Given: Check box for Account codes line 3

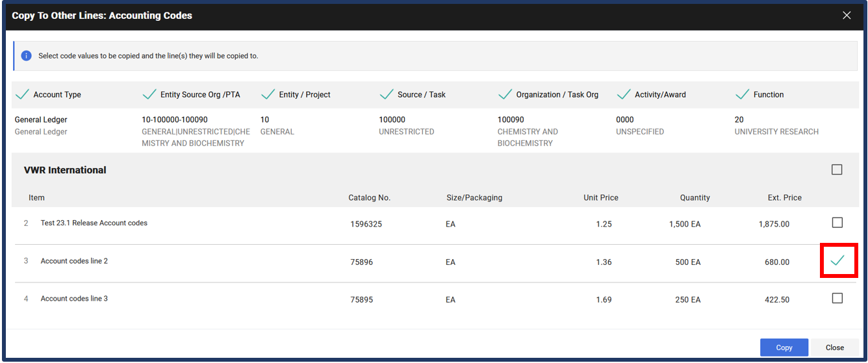Looking at the screenshot, I should pyautogui.click(x=837, y=298).
